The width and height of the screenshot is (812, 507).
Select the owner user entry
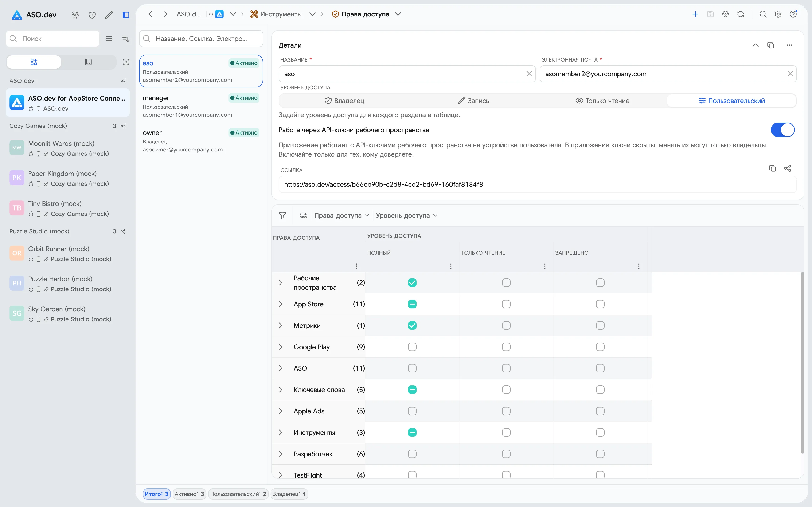(x=201, y=141)
